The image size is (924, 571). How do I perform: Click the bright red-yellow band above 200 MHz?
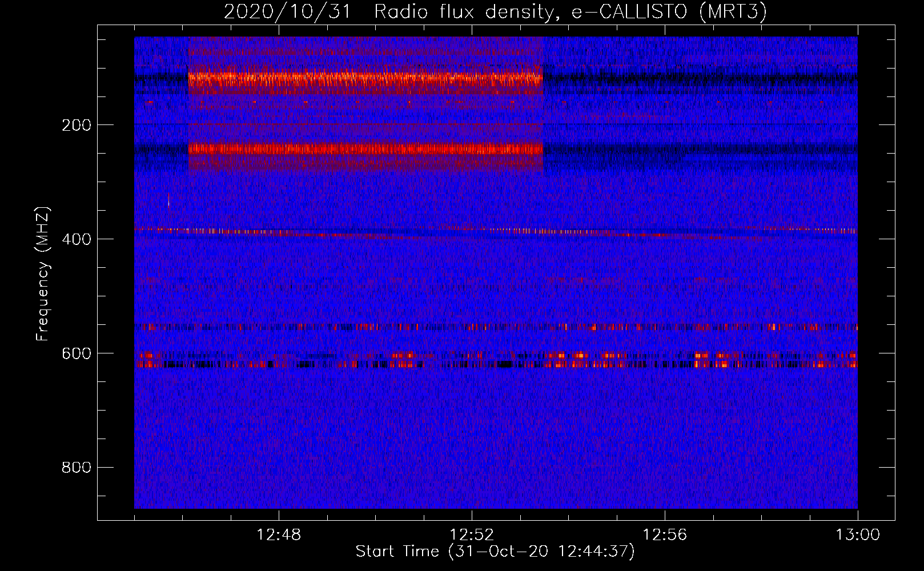click(x=365, y=78)
